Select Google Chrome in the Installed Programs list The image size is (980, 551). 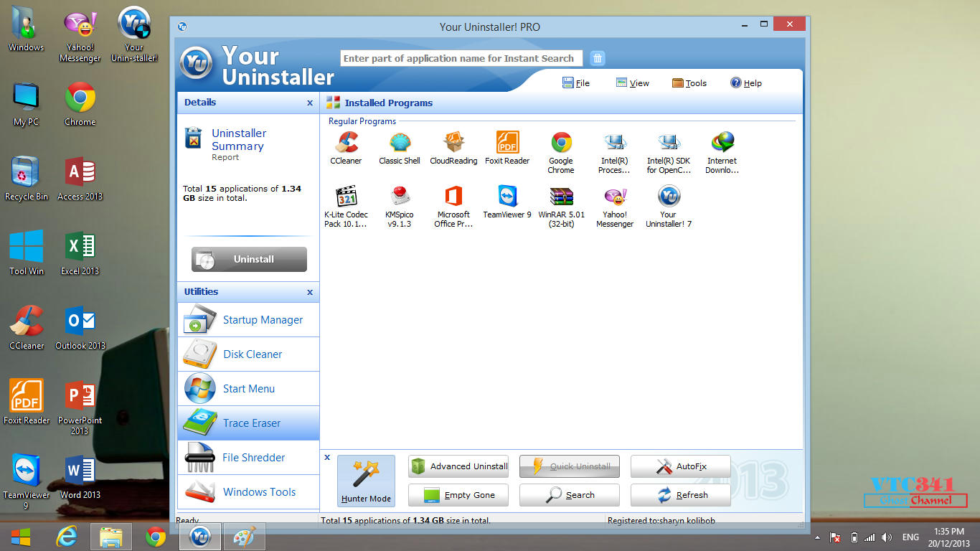[x=561, y=152]
